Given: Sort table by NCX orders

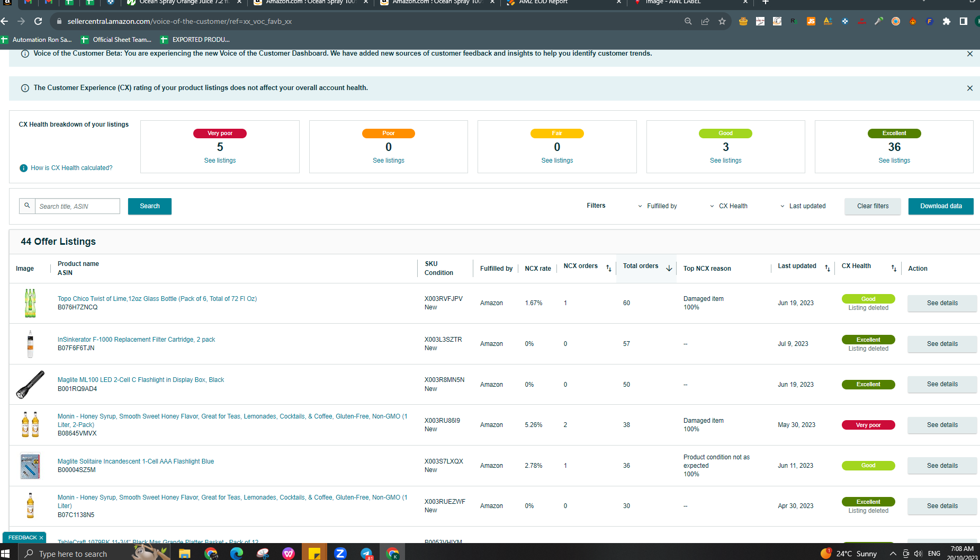Looking at the screenshot, I should click(609, 268).
